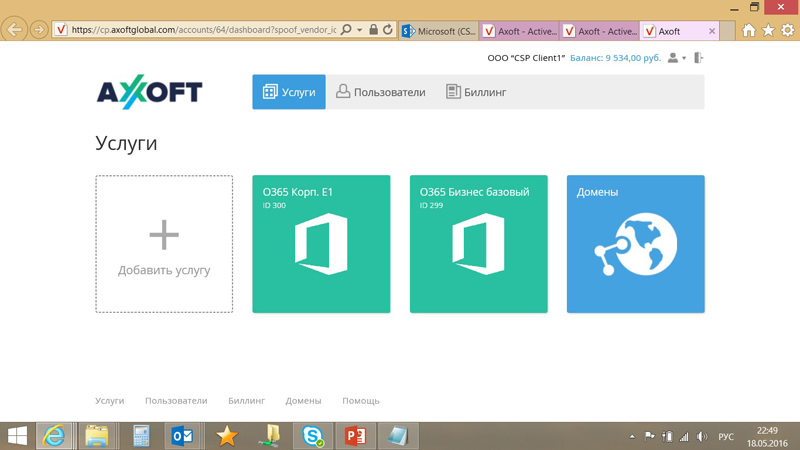The width and height of the screenshot is (800, 450).
Task: Click the Action Center flag tray icon
Action: coord(649,437)
